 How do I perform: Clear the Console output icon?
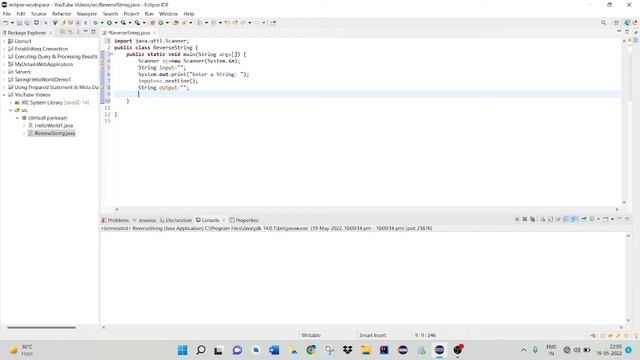pyautogui.click(x=542, y=220)
